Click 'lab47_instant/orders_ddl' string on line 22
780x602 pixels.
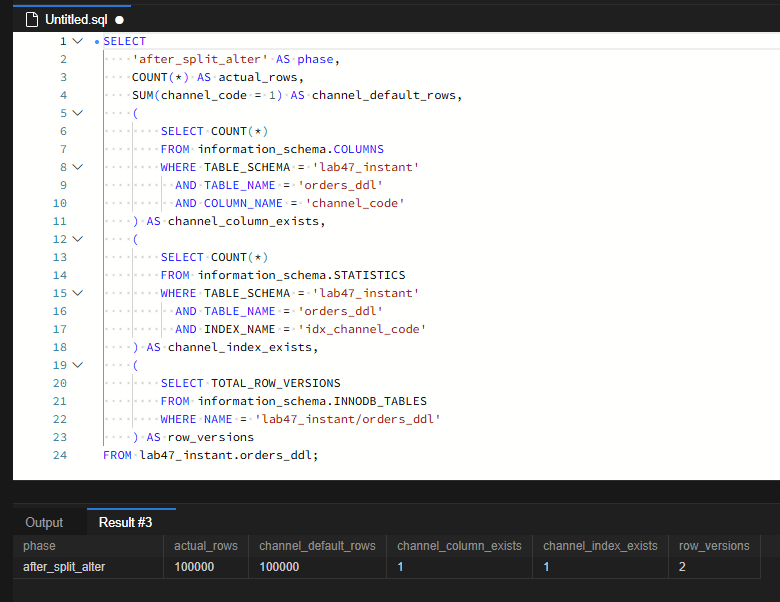click(x=348, y=419)
